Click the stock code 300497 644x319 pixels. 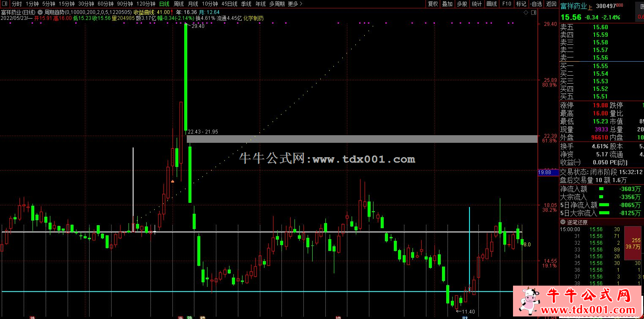click(x=606, y=6)
